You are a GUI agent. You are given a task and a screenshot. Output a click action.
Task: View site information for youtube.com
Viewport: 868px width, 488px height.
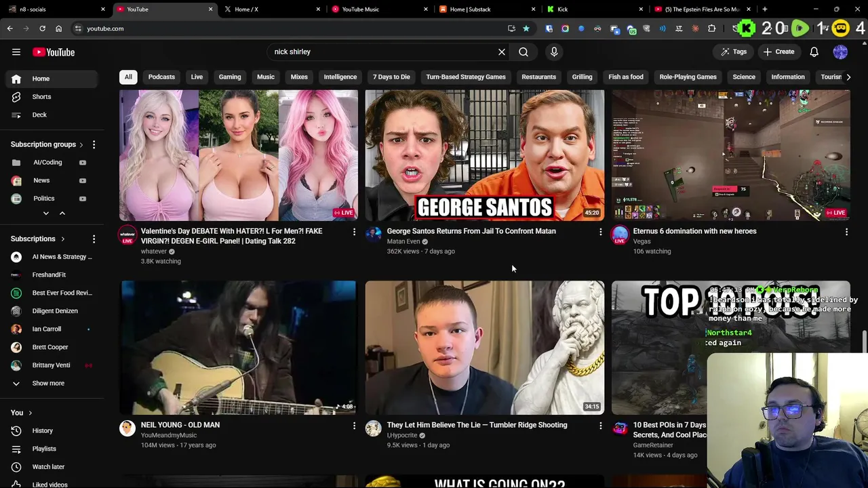click(78, 28)
